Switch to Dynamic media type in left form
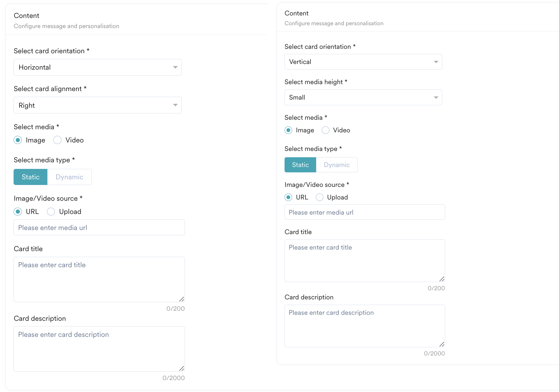Image resolution: width=559 pixels, height=392 pixels. [69, 177]
